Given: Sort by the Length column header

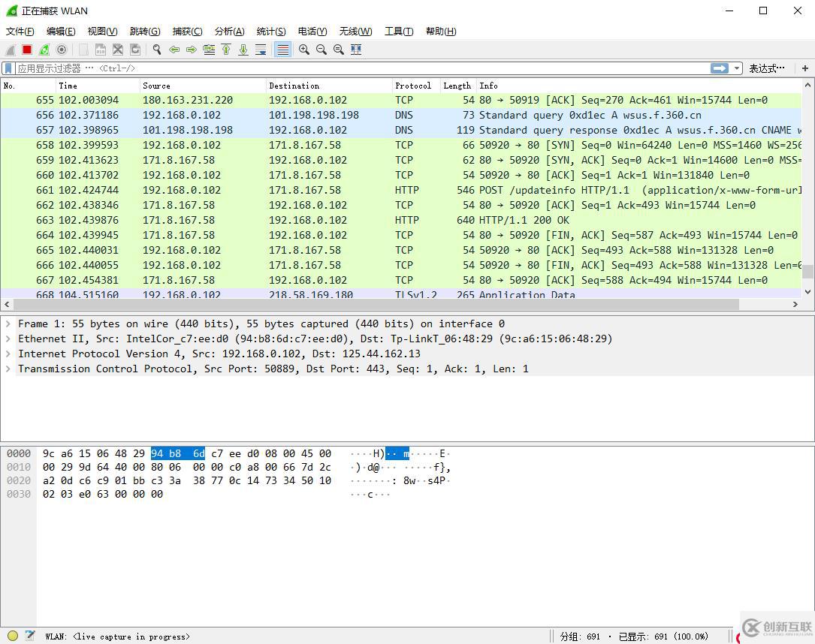Looking at the screenshot, I should tap(458, 86).
